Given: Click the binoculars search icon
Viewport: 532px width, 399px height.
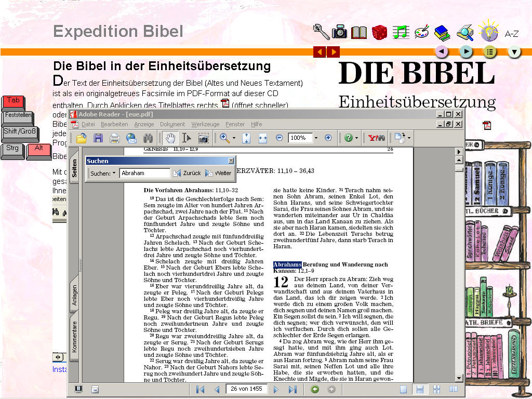Looking at the screenshot, I should (148, 138).
